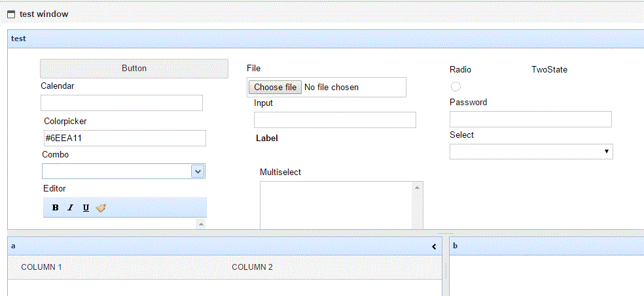The width and height of the screenshot is (644, 296).
Task: Click the Editor scroll up arrow
Action: 201,224
